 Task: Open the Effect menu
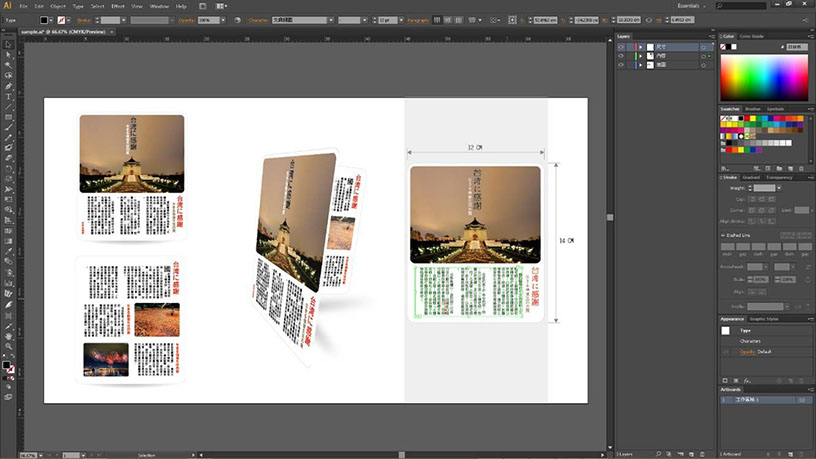[118, 6]
